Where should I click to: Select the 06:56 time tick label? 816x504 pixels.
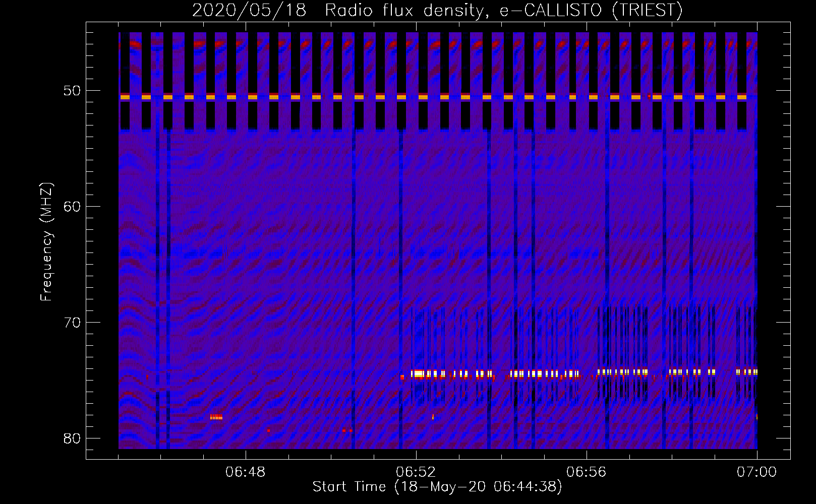(587, 472)
